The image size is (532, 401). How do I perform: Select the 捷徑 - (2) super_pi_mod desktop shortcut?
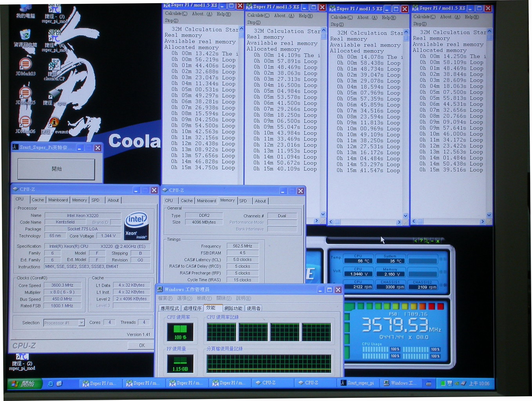(x=22, y=362)
